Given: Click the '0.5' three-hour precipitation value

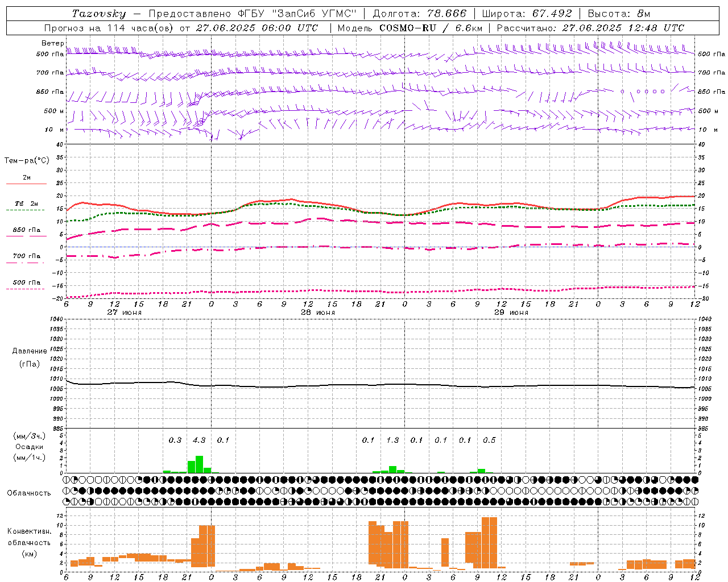Looking at the screenshot, I should click(x=489, y=440).
